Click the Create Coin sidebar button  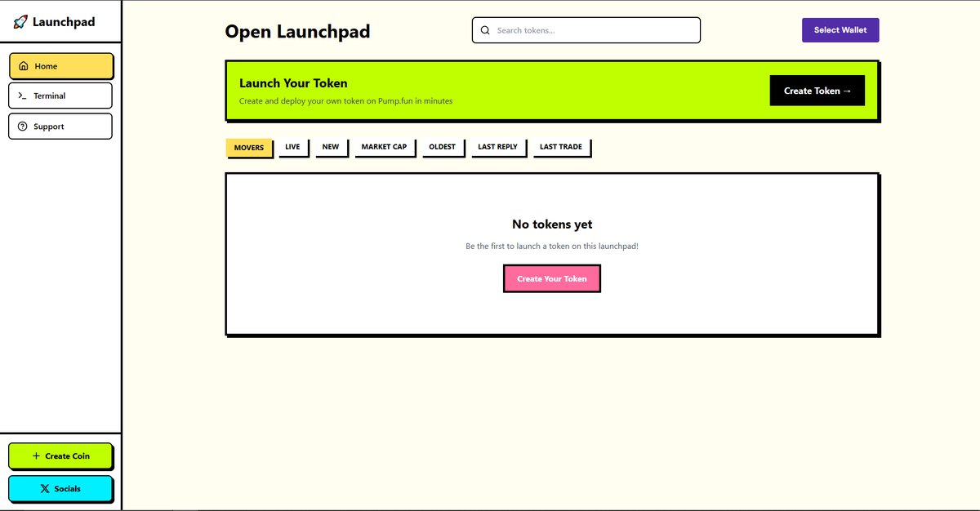click(60, 455)
